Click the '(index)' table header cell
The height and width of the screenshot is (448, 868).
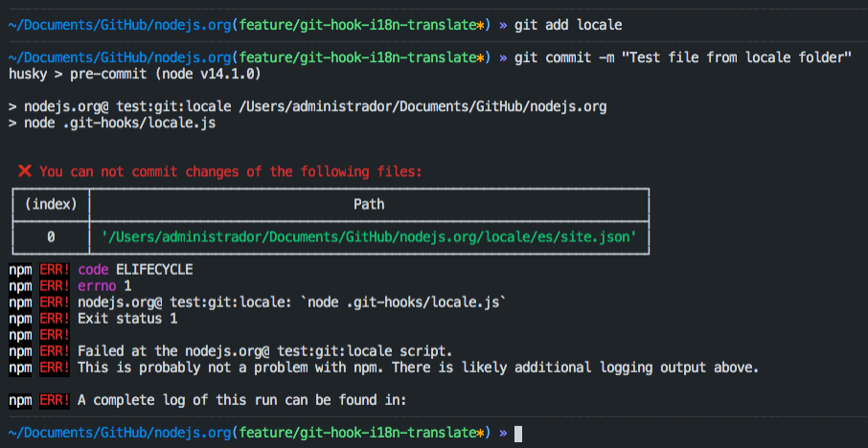(x=51, y=205)
